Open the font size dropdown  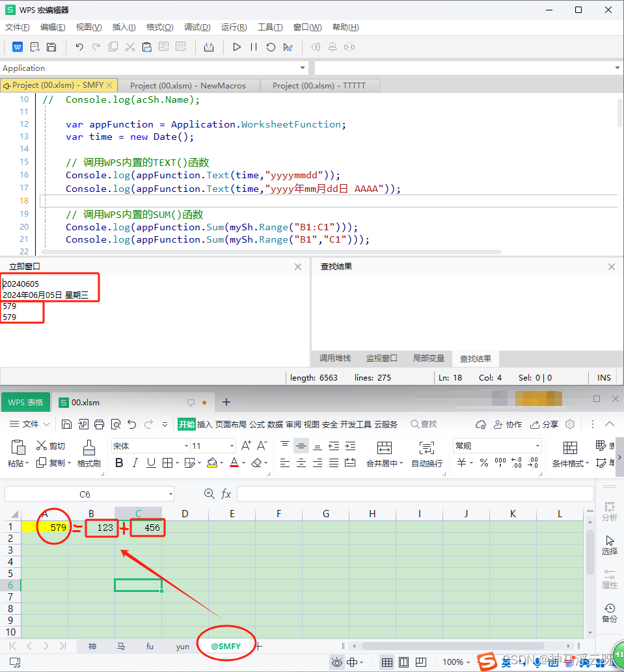231,445
